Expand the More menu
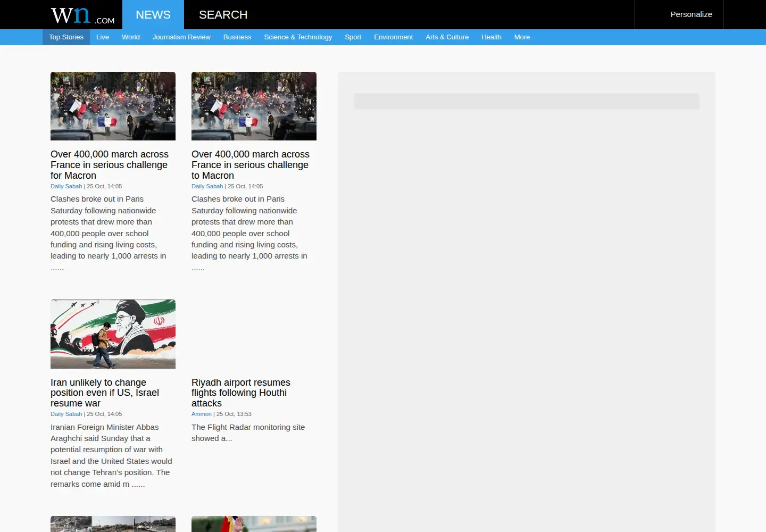Viewport: 766px width, 532px height. click(522, 37)
